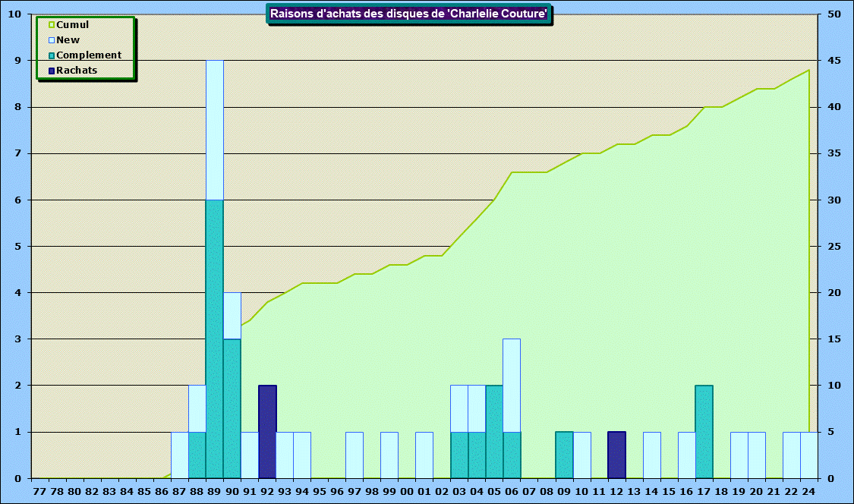Select the teal Complement bar for year 05

click(x=494, y=432)
